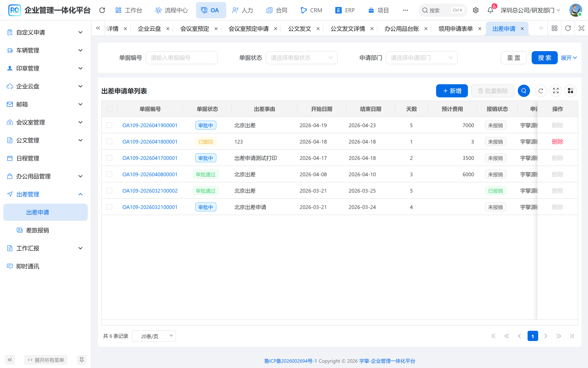
Task: Click the 搜索 search button
Action: [545, 58]
